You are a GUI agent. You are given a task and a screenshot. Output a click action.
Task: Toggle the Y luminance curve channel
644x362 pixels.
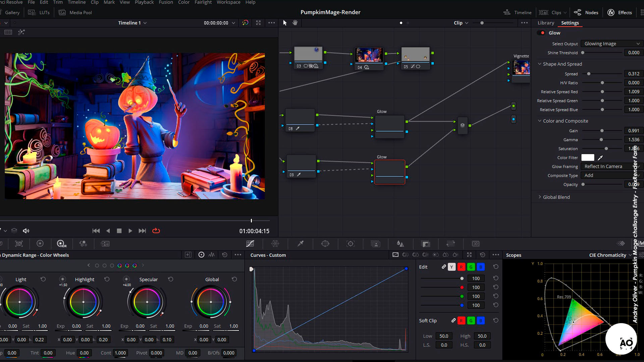coord(451,267)
